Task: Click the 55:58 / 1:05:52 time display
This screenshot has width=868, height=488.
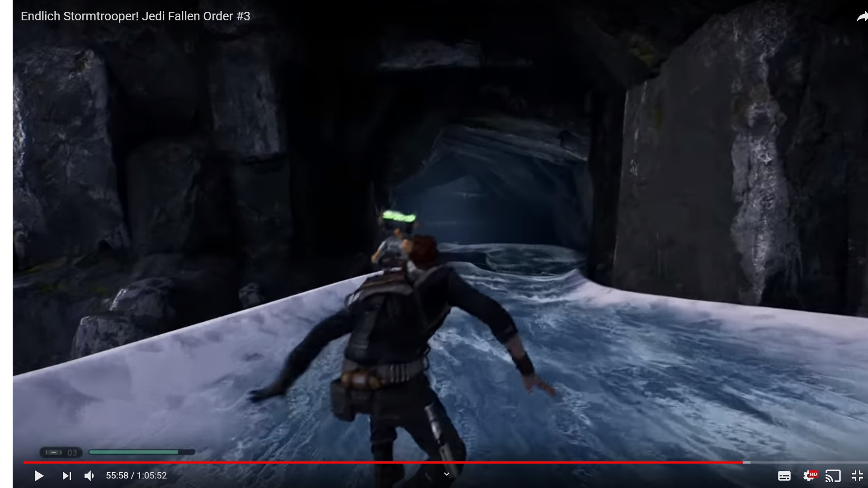Action: pos(136,476)
